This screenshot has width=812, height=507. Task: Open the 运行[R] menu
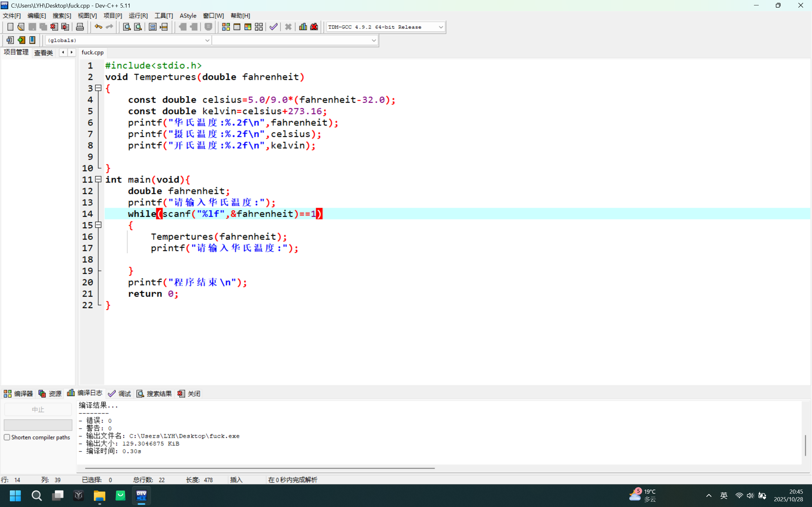[x=138, y=16]
